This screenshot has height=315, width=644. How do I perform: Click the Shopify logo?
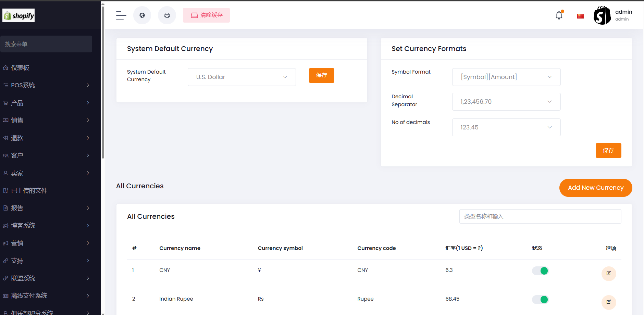(19, 15)
